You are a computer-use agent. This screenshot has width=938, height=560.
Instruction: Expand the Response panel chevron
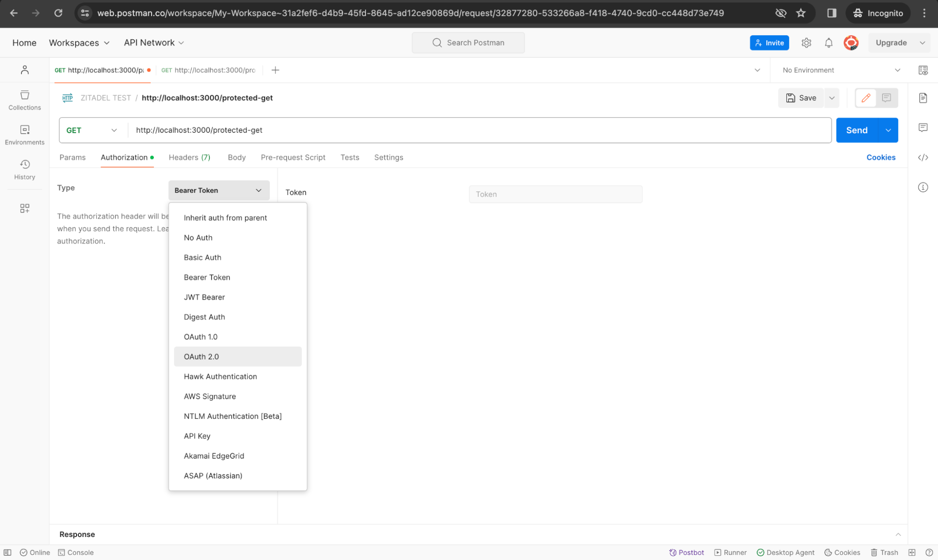[x=898, y=534]
